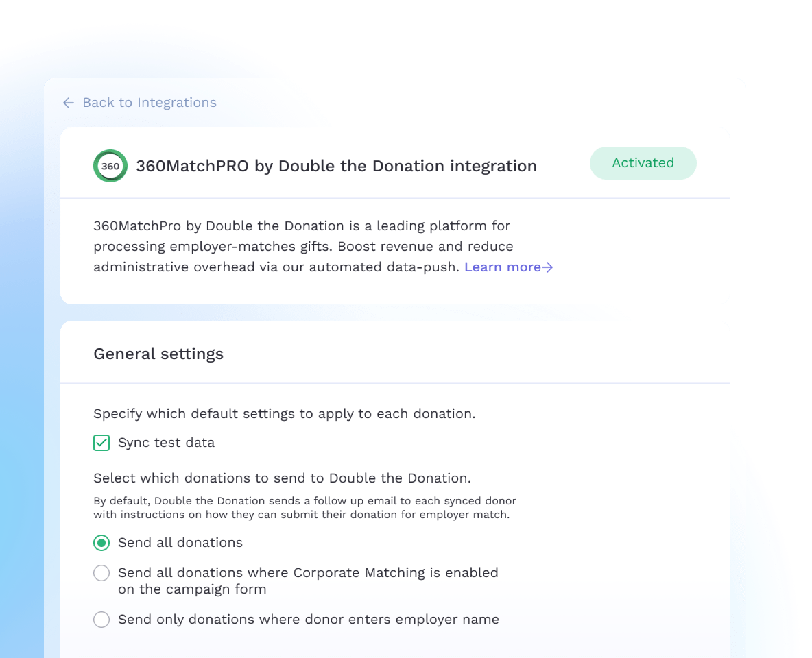Open the Back to Integrations link

pos(139,103)
